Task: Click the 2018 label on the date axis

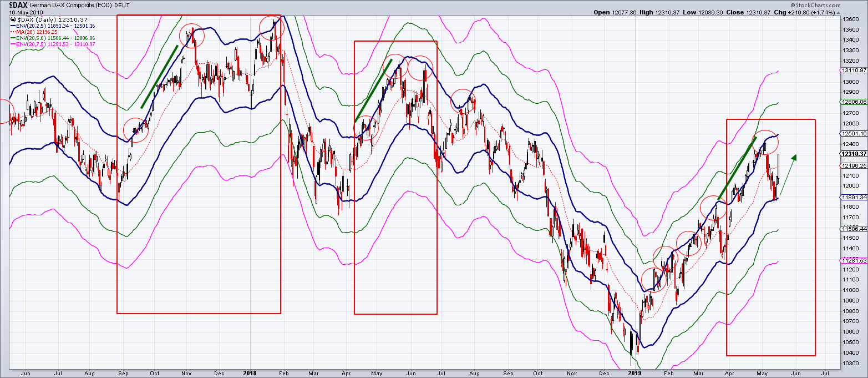Action: (250, 374)
